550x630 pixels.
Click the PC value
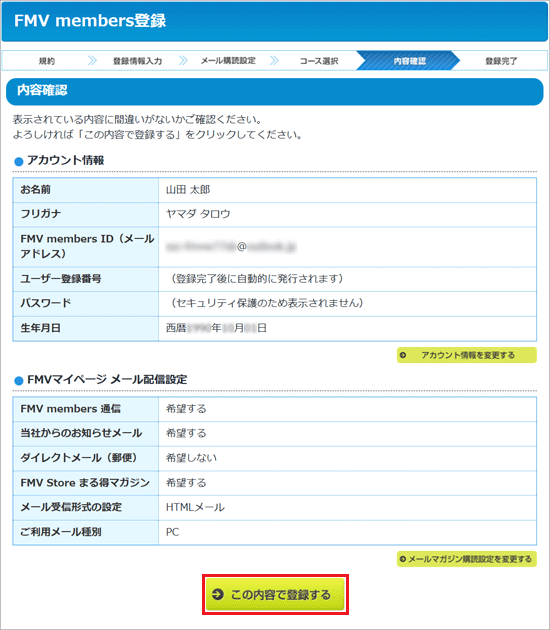tap(172, 532)
